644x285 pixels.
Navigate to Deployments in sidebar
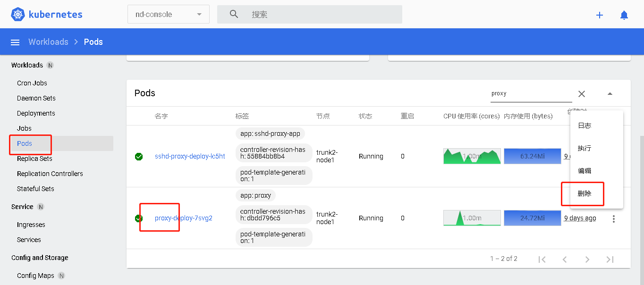tap(36, 113)
